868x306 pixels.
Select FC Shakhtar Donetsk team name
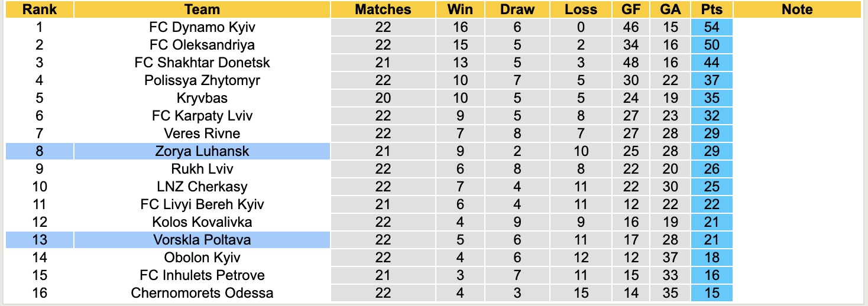click(202, 63)
